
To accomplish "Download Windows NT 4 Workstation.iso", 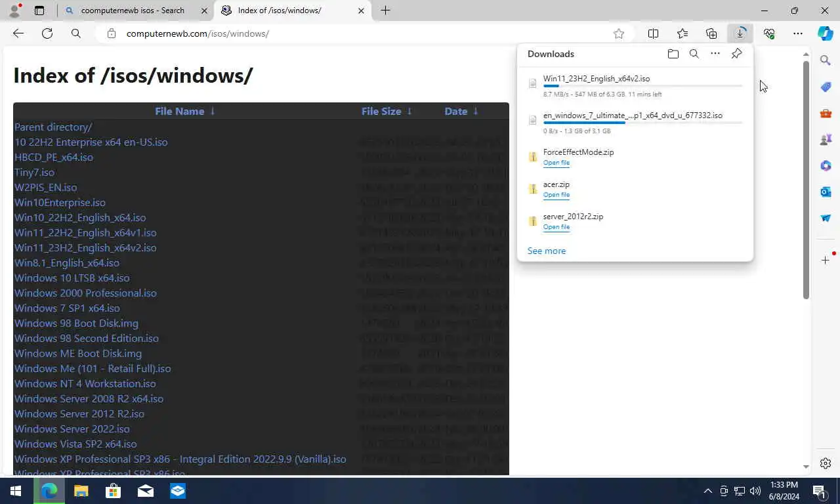I will [x=85, y=383].
